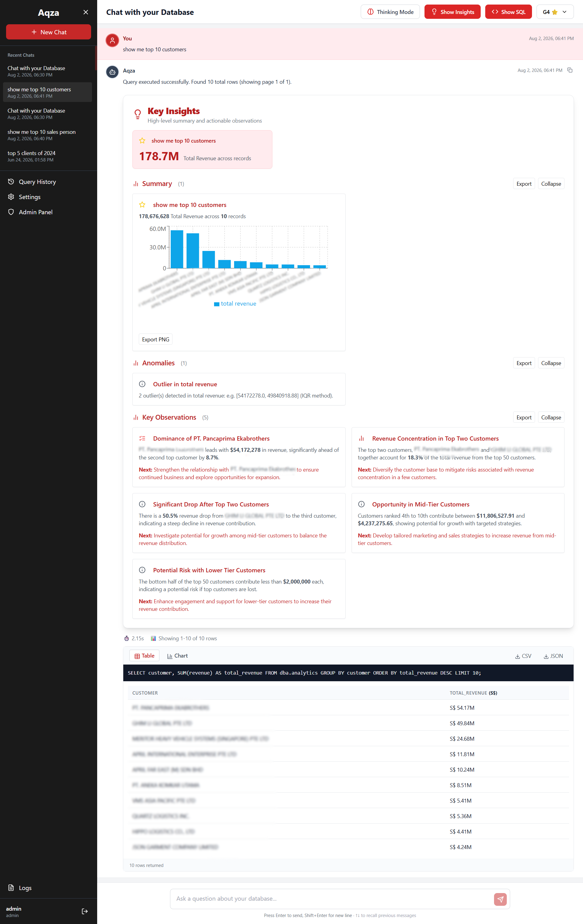Click the Settings gear icon
This screenshot has width=583, height=924.
11,197
